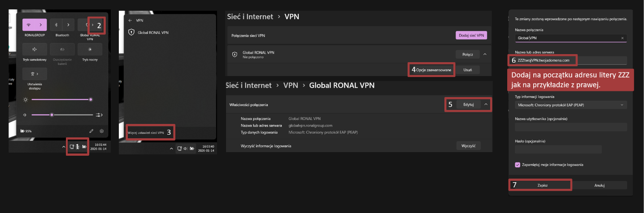Mute via the speaker icon beside volume slider
644x213 pixels.
coord(25,115)
